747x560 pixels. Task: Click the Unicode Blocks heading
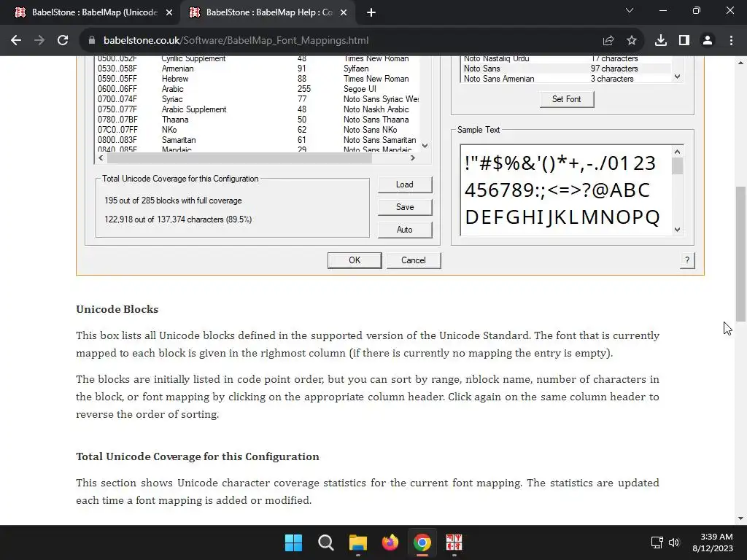[x=117, y=309]
